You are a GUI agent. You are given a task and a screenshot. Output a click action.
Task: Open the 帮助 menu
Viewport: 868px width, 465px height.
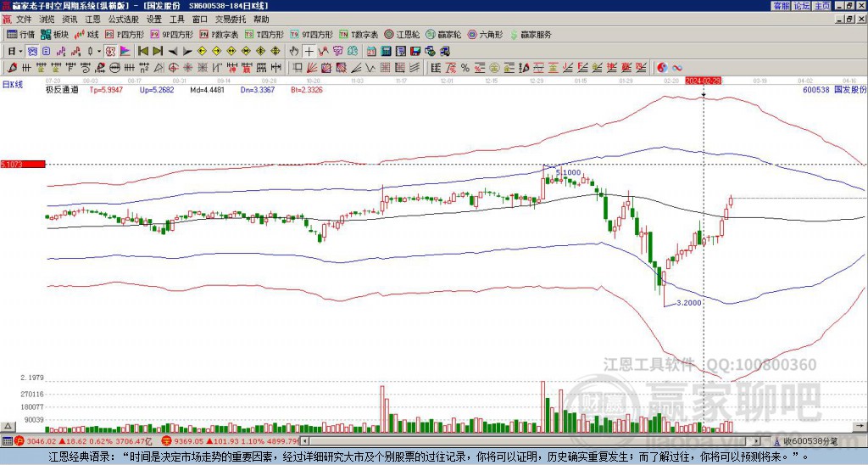[261, 20]
